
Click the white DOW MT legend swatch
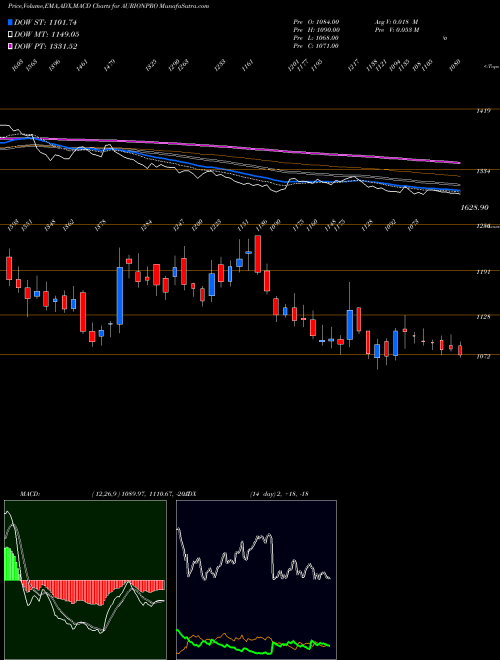pos(11,35)
